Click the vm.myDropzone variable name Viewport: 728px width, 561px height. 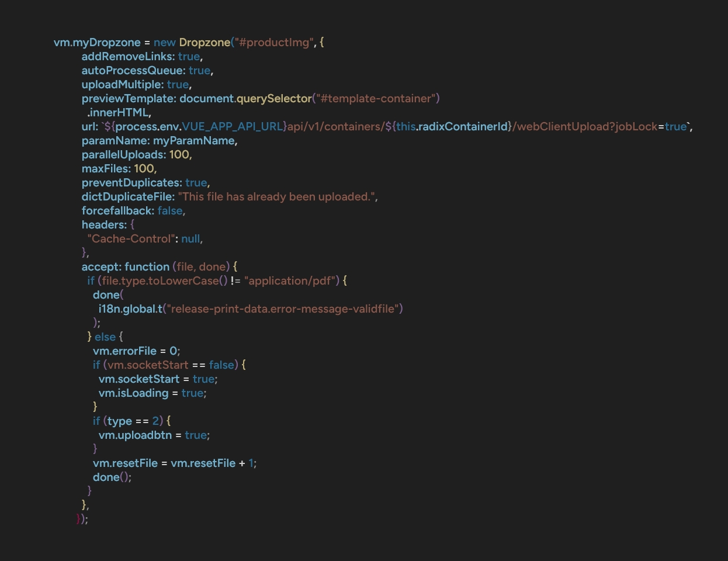point(97,43)
